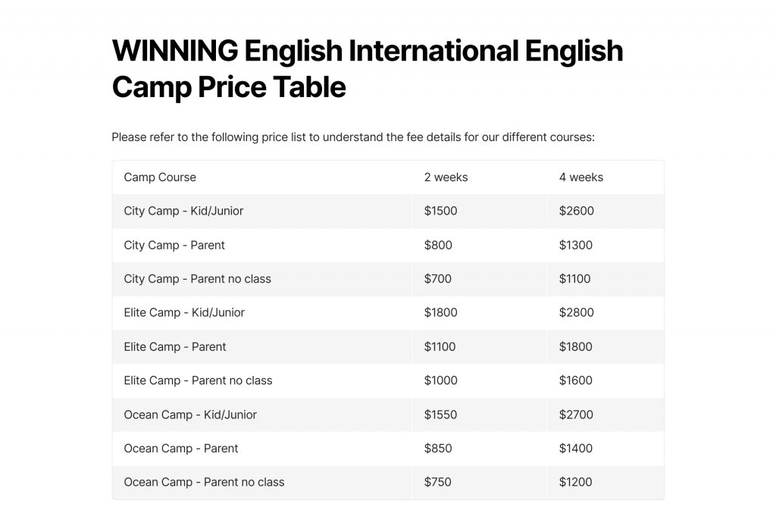Click the Elite Camp - Kid/Junior row label
776x532 pixels.
184,312
